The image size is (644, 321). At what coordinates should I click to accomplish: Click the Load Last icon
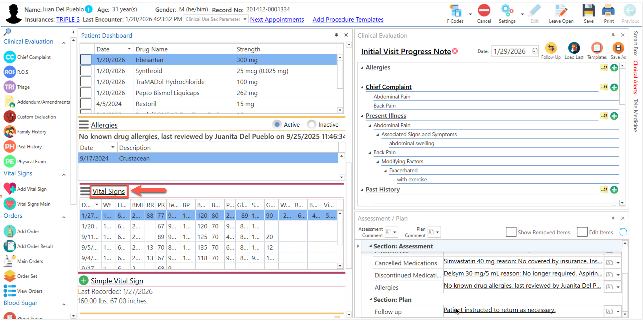574,48
